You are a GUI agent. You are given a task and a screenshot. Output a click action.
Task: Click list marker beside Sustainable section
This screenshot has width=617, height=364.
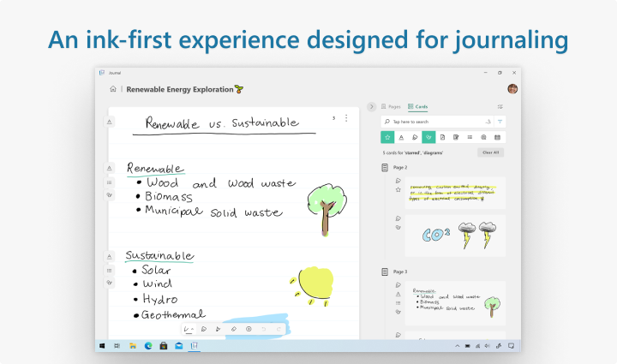point(110,271)
